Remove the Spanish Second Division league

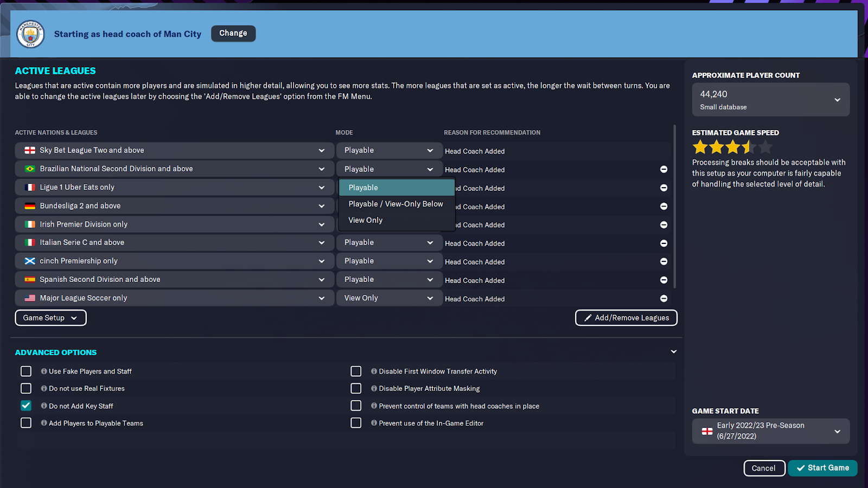pyautogui.click(x=663, y=280)
